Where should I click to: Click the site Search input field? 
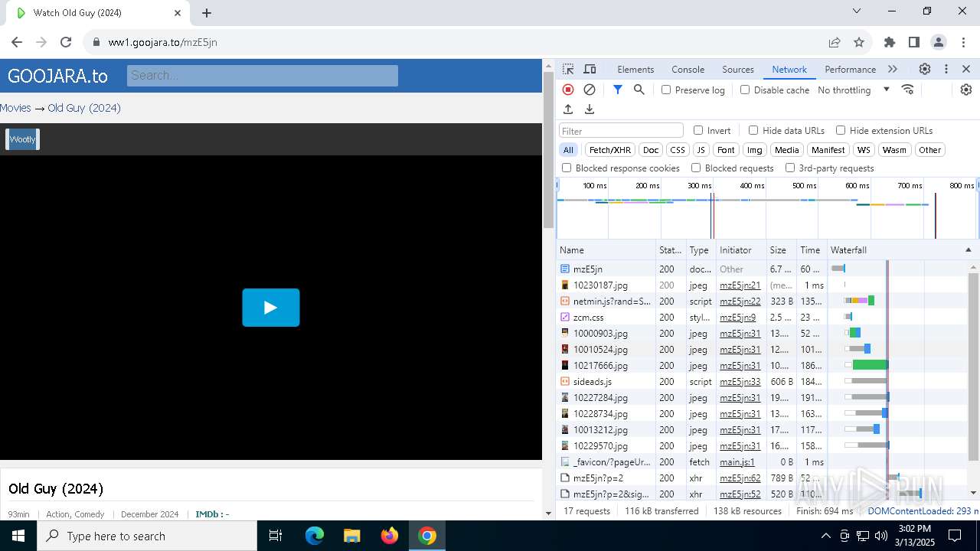[263, 75]
